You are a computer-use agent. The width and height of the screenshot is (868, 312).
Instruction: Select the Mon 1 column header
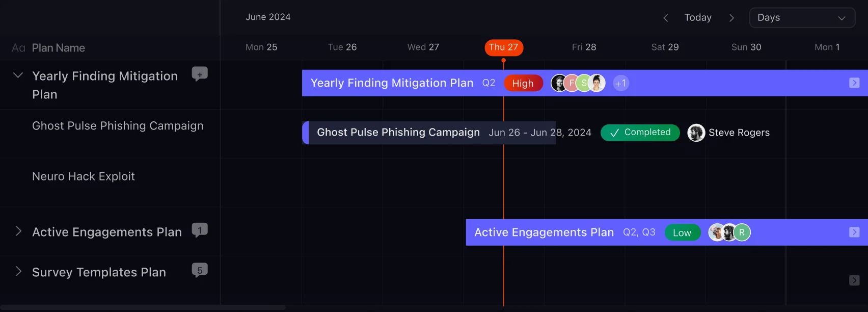[827, 47]
